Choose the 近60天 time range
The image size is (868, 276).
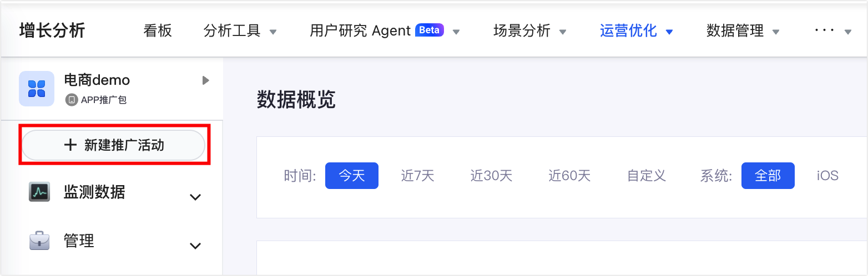(x=569, y=176)
